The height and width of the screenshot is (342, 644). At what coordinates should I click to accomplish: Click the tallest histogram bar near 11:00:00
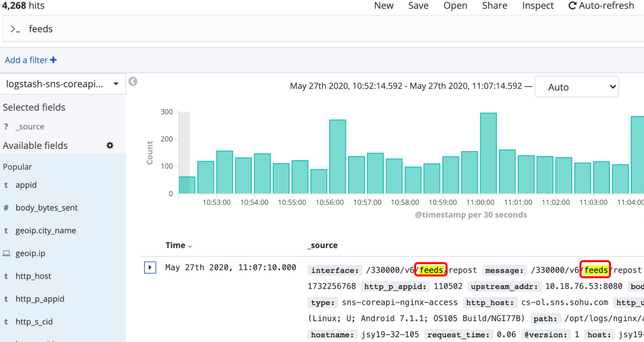point(489,153)
